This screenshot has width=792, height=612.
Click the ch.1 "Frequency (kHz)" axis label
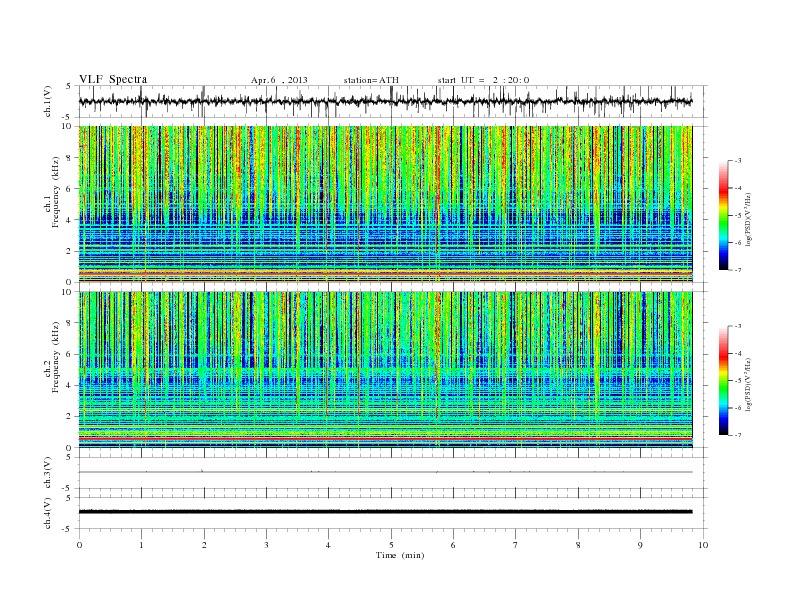pos(56,192)
